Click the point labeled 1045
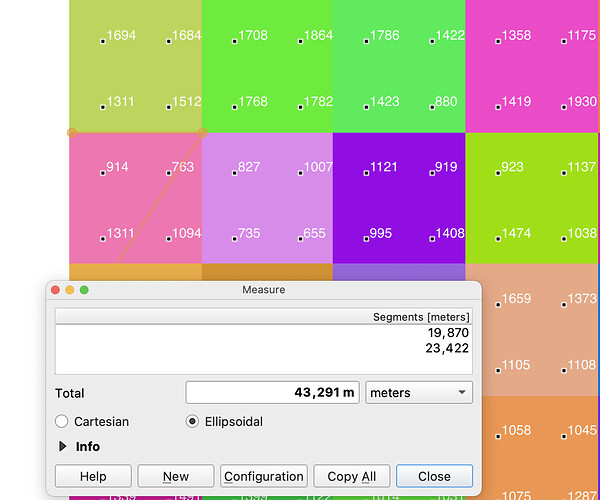 click(x=564, y=436)
